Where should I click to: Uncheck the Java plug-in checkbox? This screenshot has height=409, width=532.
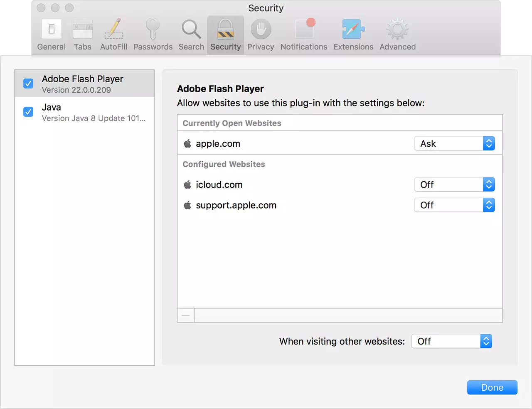(x=28, y=112)
